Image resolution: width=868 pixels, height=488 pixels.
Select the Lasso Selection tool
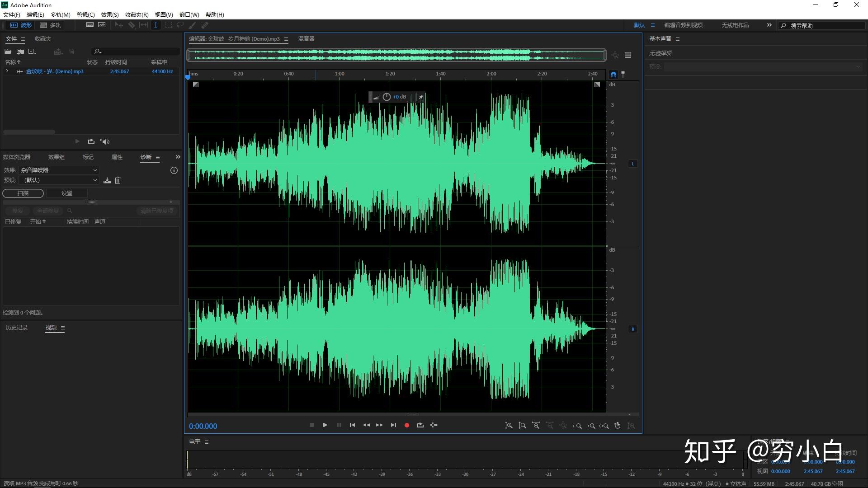(x=180, y=25)
